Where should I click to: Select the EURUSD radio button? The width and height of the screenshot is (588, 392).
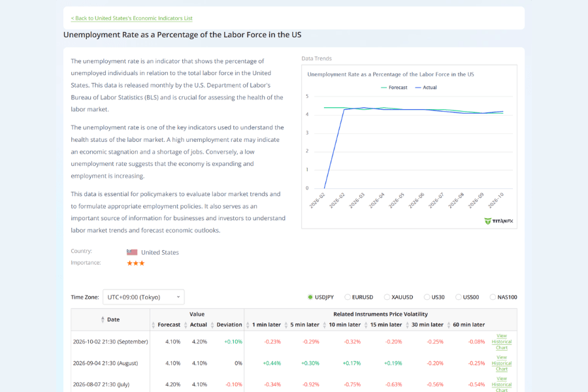tap(348, 297)
